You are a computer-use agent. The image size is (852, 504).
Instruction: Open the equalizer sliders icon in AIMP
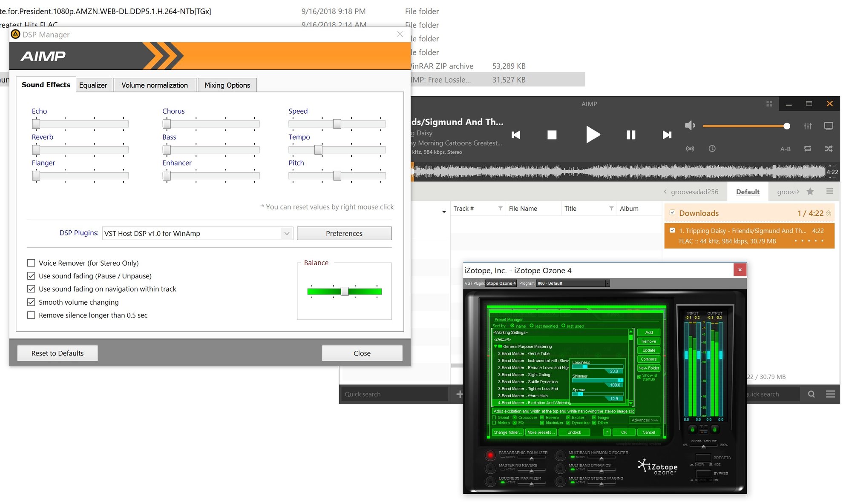pos(808,126)
